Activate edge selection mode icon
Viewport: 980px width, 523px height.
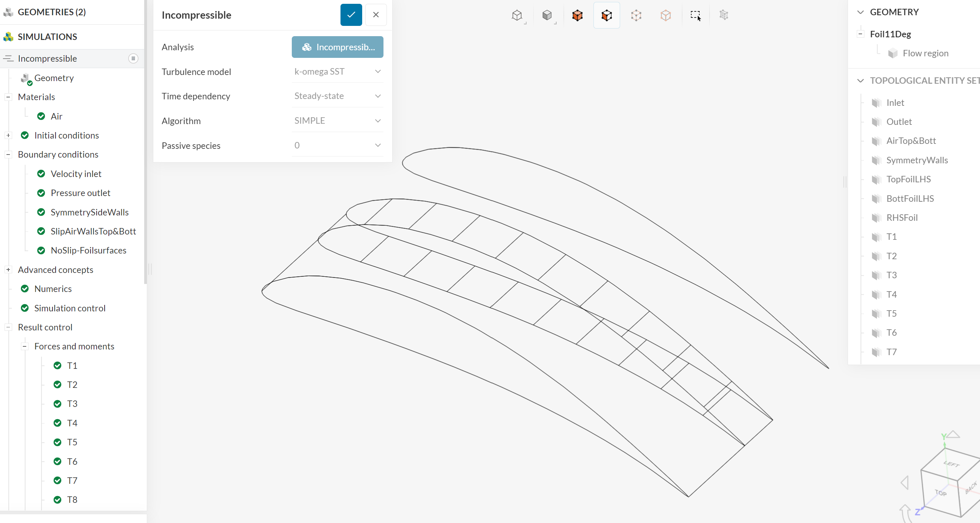636,15
